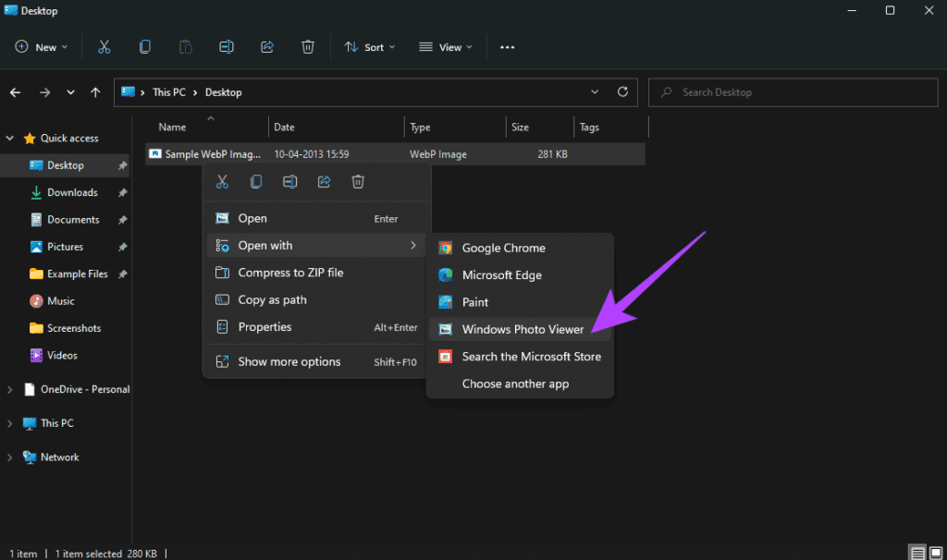Click the Delete icon in the context menu
The height and width of the screenshot is (560, 947).
click(x=358, y=182)
